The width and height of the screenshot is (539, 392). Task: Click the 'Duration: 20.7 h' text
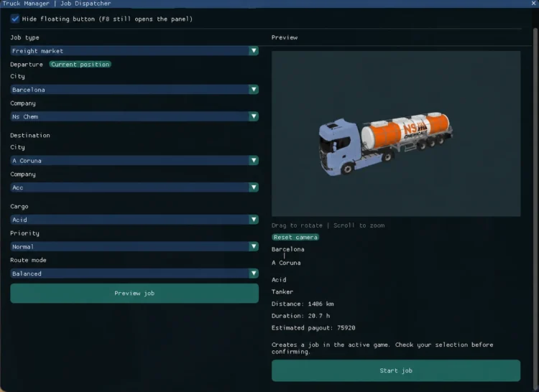pos(301,316)
